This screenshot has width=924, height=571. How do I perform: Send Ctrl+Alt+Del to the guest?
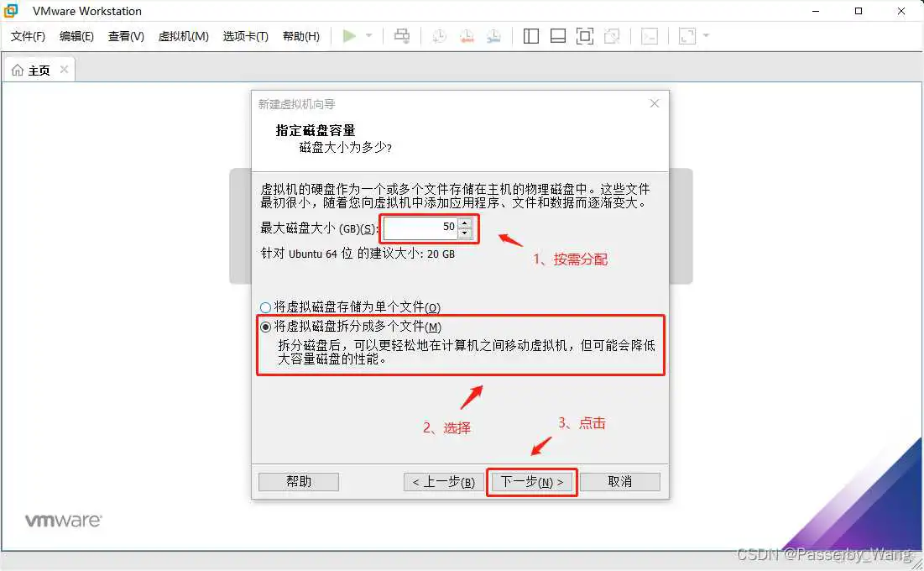click(x=402, y=35)
